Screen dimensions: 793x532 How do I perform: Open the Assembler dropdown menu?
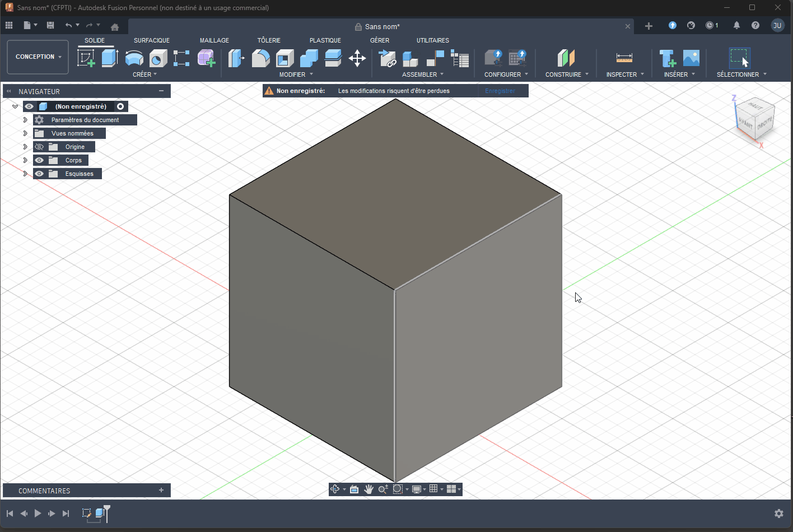click(441, 74)
